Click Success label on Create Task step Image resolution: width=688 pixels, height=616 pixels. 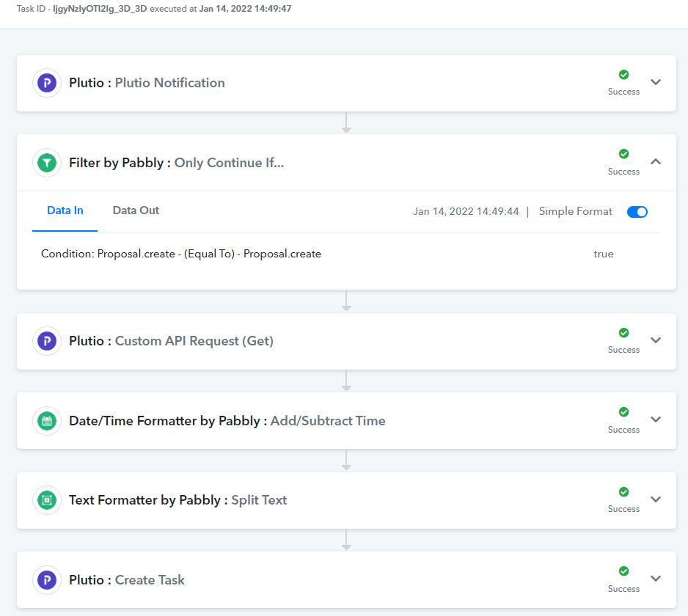coord(623,589)
